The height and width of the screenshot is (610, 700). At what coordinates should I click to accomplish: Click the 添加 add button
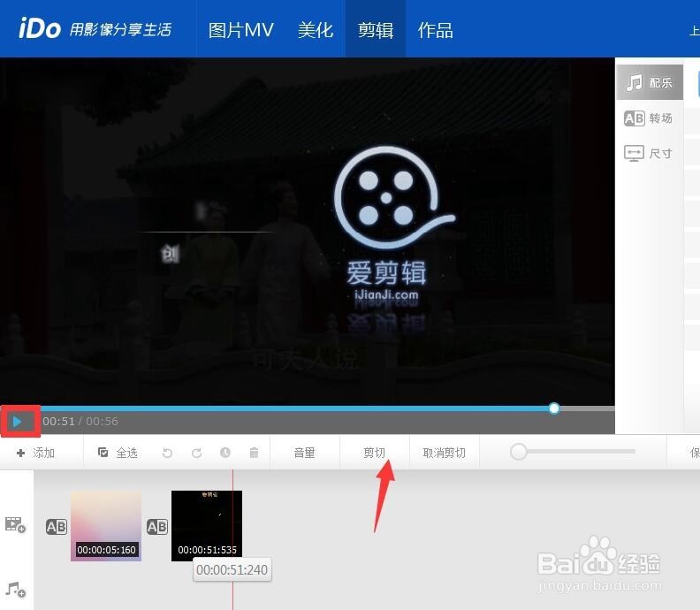pos(35,453)
